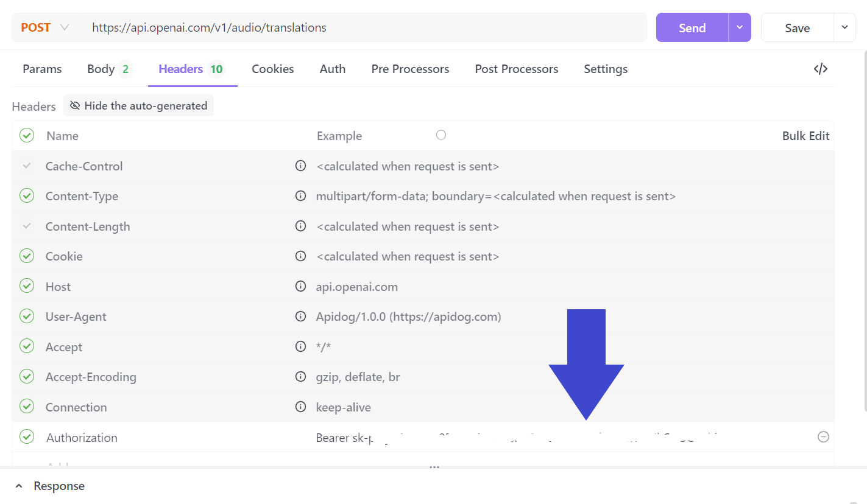This screenshot has width=867, height=504.
Task: Switch to the Body tab
Action: [x=108, y=69]
